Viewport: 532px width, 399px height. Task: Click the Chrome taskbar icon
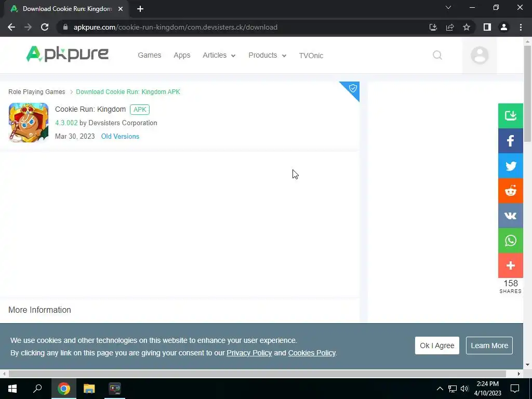[63, 389]
